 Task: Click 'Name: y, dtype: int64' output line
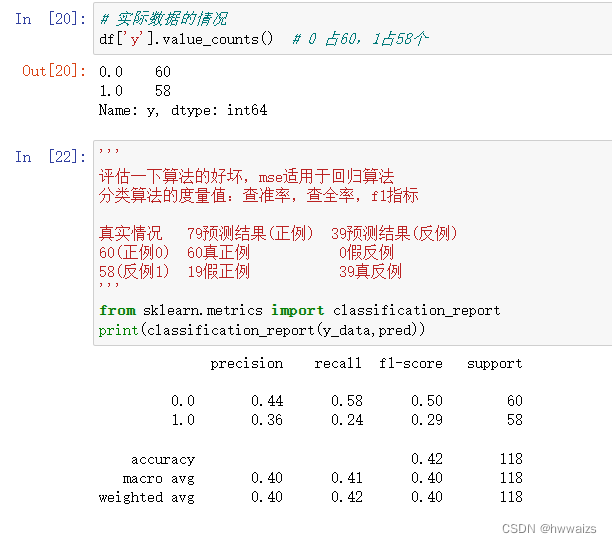(183, 110)
